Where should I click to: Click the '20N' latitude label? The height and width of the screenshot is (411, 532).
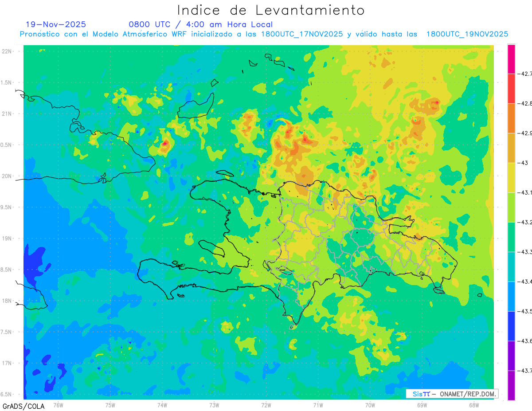pyautogui.click(x=6, y=176)
